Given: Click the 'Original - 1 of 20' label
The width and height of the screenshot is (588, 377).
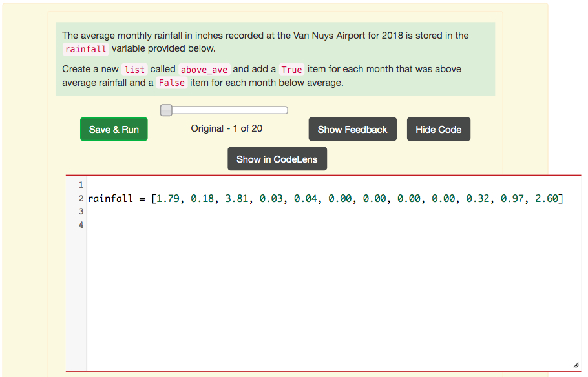Looking at the screenshot, I should point(226,129).
